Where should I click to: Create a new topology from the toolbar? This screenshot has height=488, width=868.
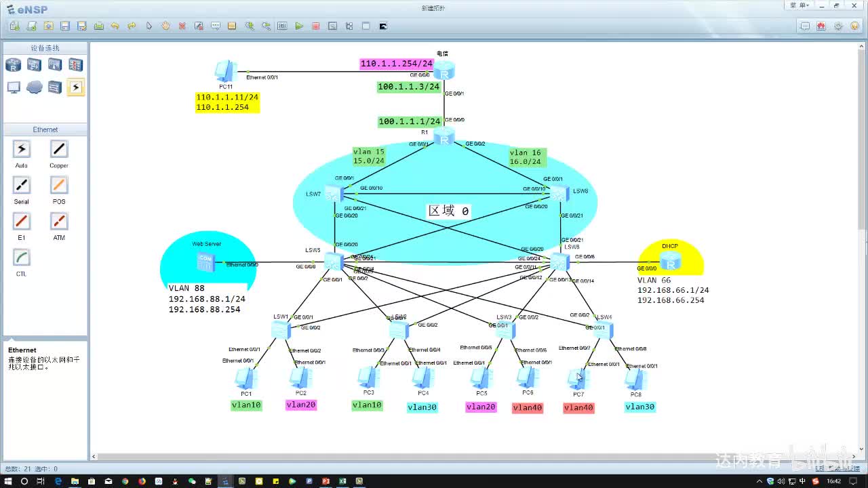[x=15, y=26]
